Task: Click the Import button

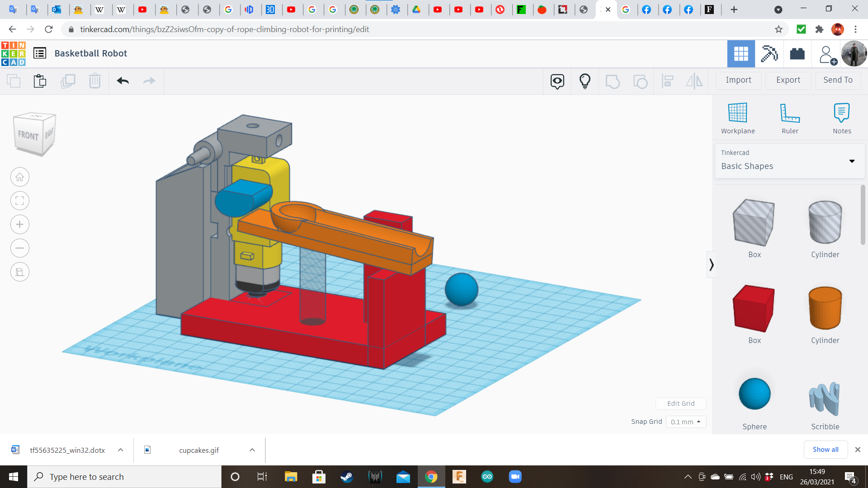Action: click(x=738, y=80)
